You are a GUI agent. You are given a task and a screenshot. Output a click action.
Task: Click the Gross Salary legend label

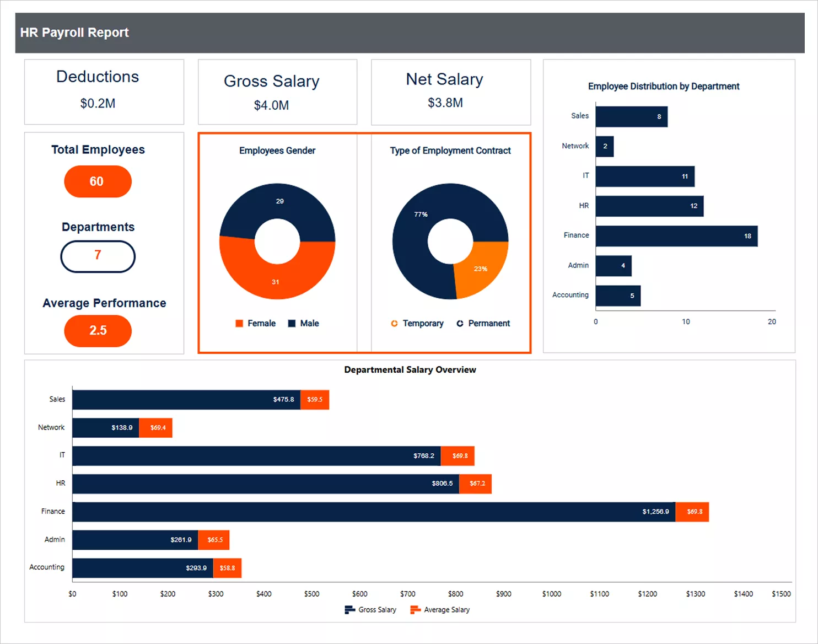(x=377, y=610)
